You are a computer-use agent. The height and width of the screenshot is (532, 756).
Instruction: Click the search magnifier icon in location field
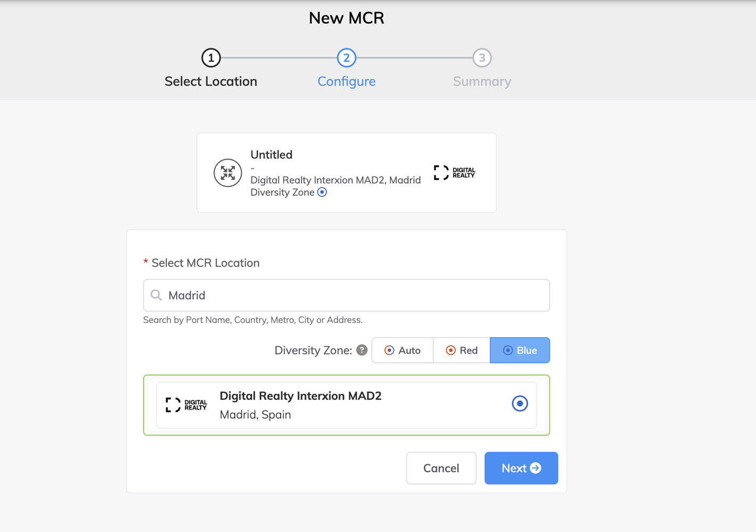[156, 295]
